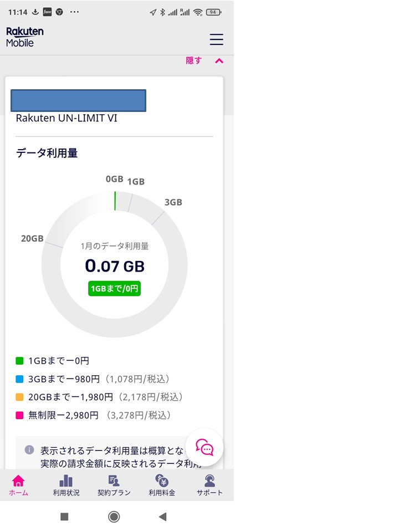Image resolution: width=399 pixels, height=532 pixels.
Task: Tap 3GBまでー980円 legend text
Action: [64, 379]
